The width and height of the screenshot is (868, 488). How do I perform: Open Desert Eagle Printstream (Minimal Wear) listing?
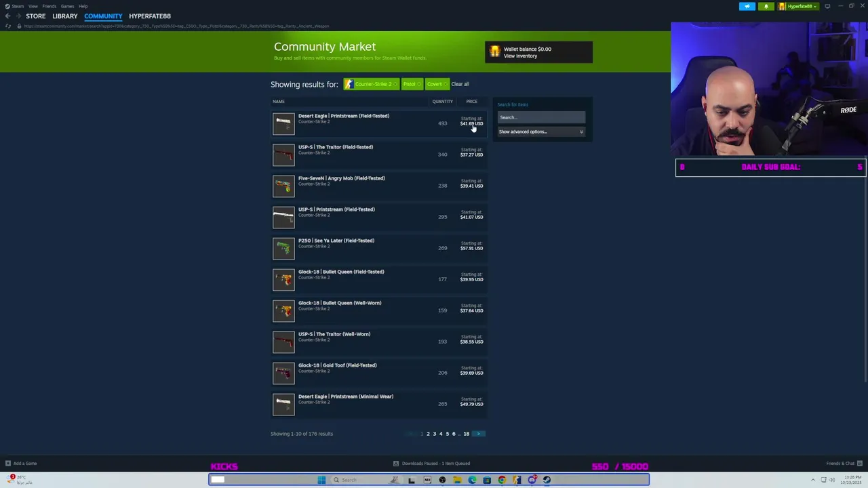point(378,404)
